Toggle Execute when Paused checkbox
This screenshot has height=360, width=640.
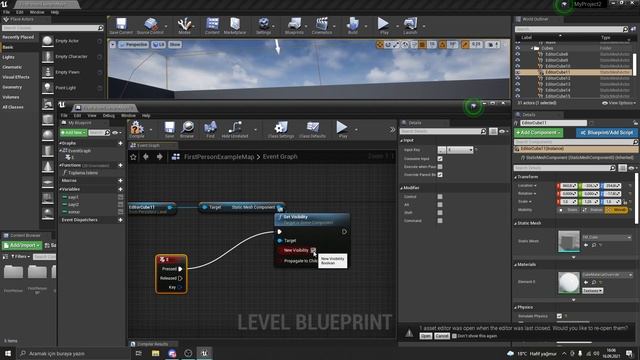(x=440, y=167)
